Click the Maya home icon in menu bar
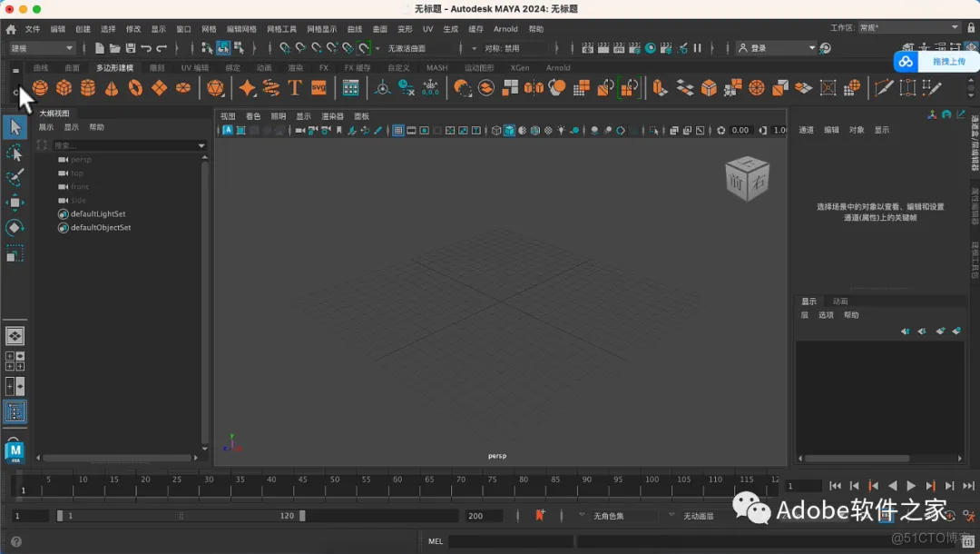This screenshot has width=980, height=554. (x=11, y=29)
